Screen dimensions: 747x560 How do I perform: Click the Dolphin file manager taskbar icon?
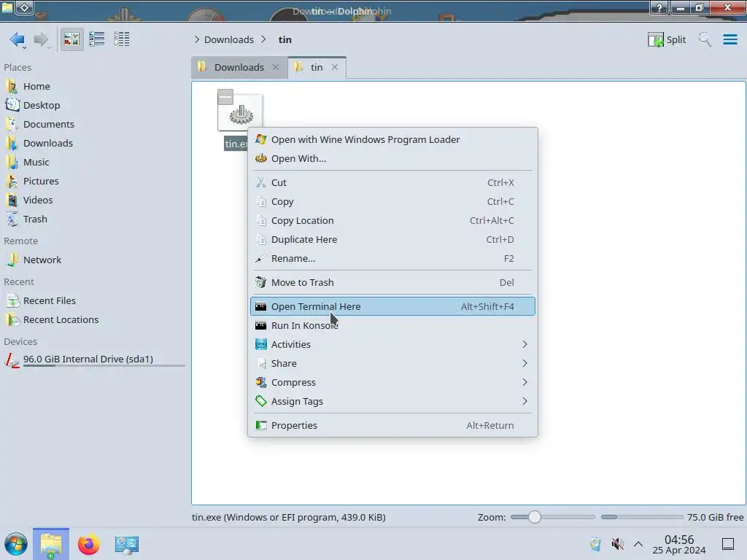pos(51,544)
